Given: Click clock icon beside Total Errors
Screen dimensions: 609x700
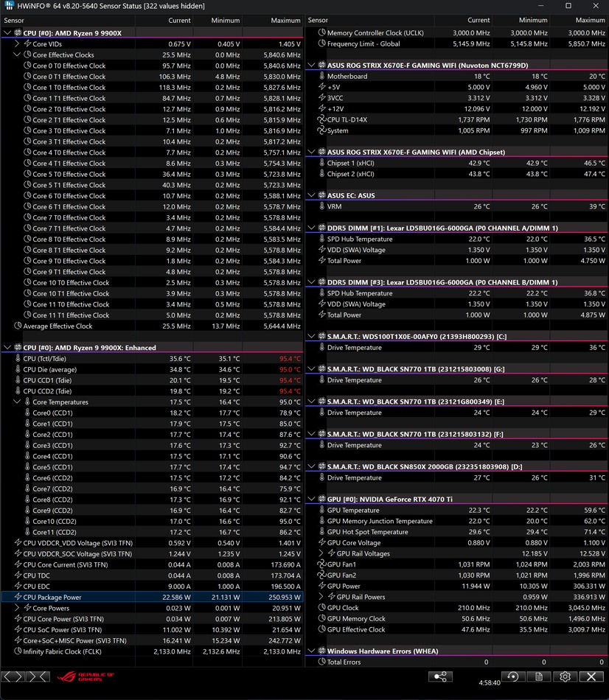Looking at the screenshot, I should tap(321, 662).
